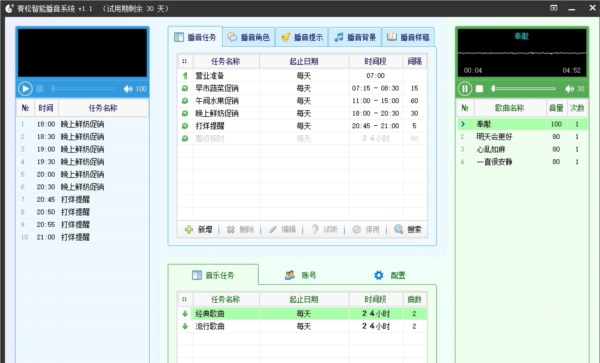Select the 18:00 晚上鲜奶促销 schedule row
This screenshot has height=363, width=600.
click(x=82, y=124)
